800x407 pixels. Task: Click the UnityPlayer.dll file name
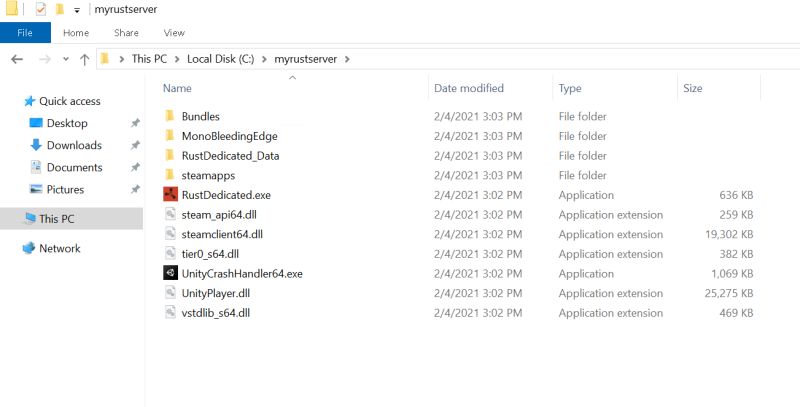[x=215, y=293]
